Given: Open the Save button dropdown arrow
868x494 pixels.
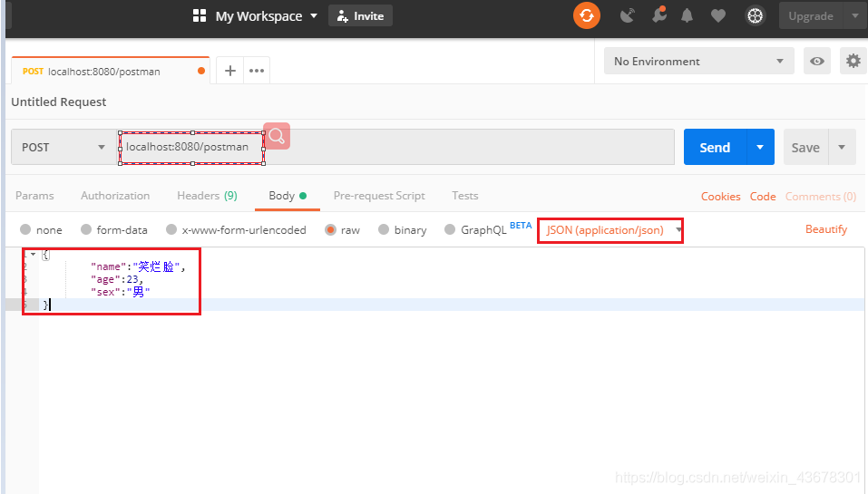Looking at the screenshot, I should [842, 147].
